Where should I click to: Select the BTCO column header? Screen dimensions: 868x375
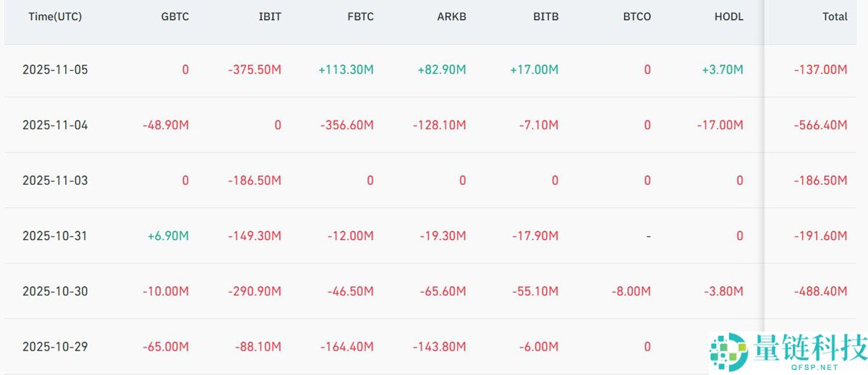(637, 17)
